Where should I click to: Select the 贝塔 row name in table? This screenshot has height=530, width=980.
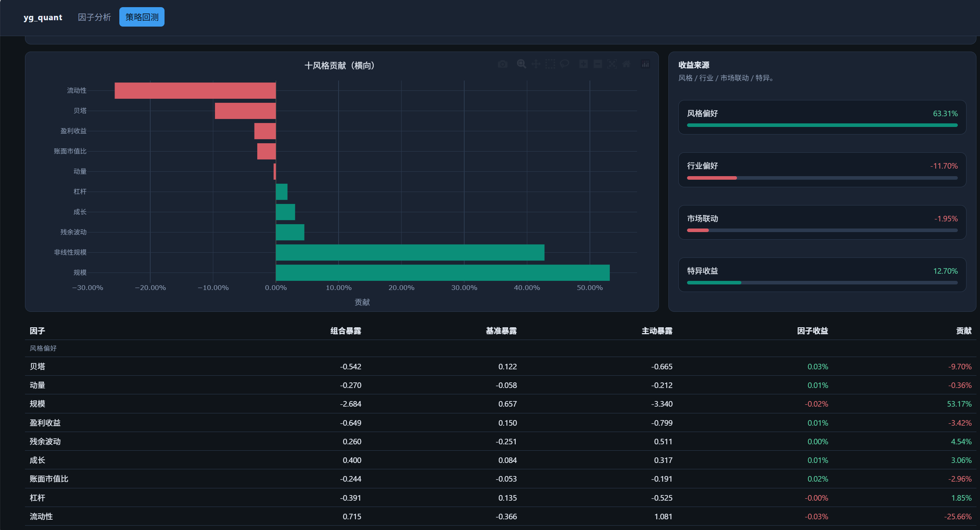click(37, 367)
